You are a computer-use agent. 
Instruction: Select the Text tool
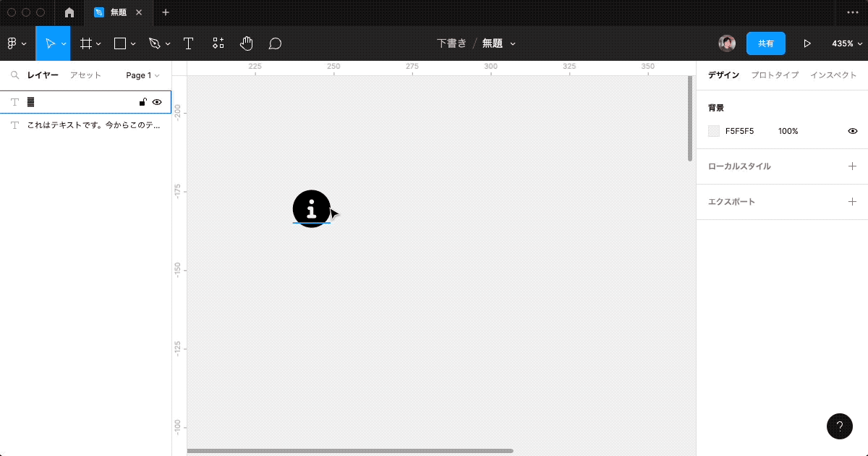point(188,43)
